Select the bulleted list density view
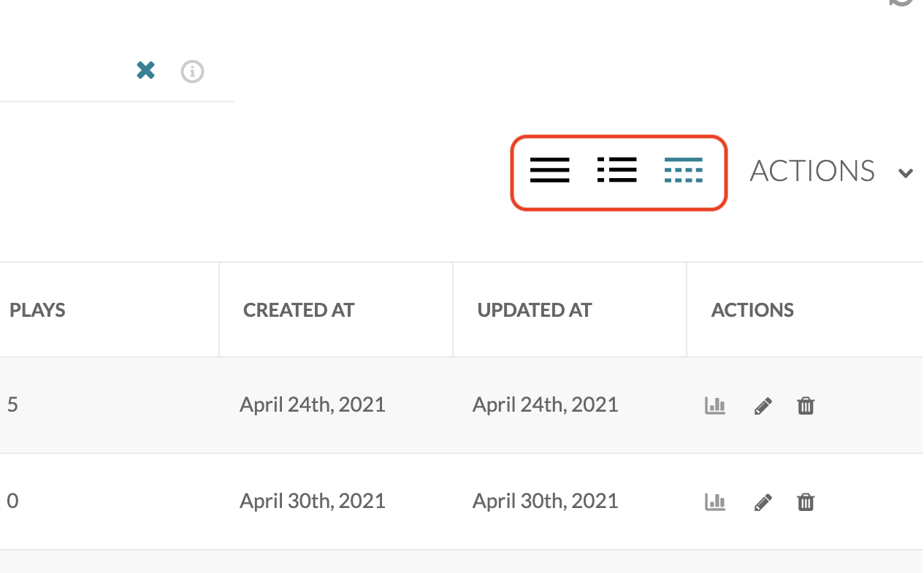Viewport: 924px width, 573px height. (616, 170)
